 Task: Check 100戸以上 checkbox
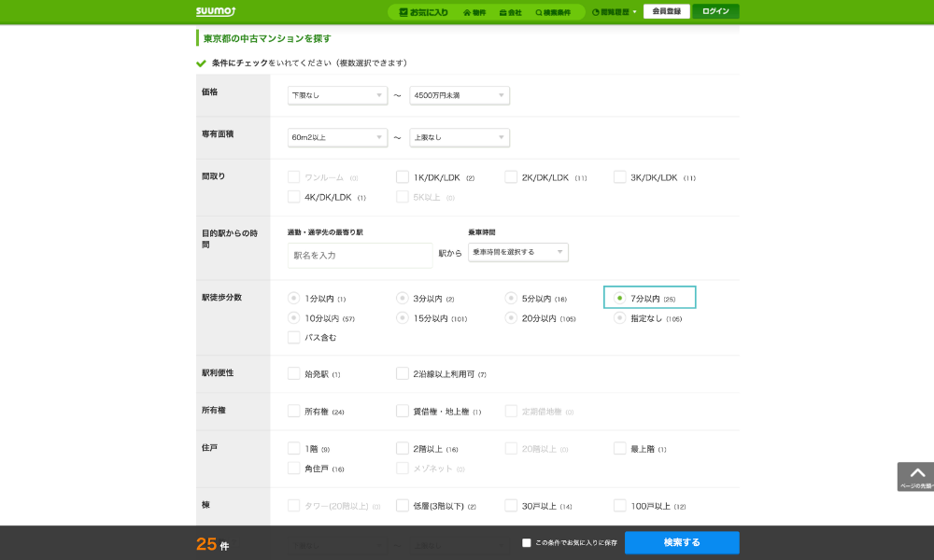pos(619,505)
